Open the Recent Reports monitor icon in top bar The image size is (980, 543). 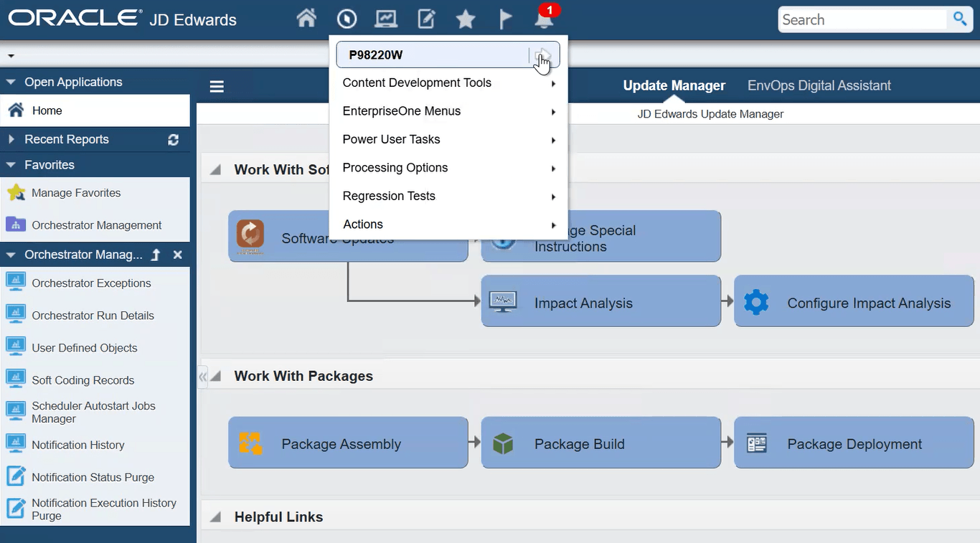386,19
